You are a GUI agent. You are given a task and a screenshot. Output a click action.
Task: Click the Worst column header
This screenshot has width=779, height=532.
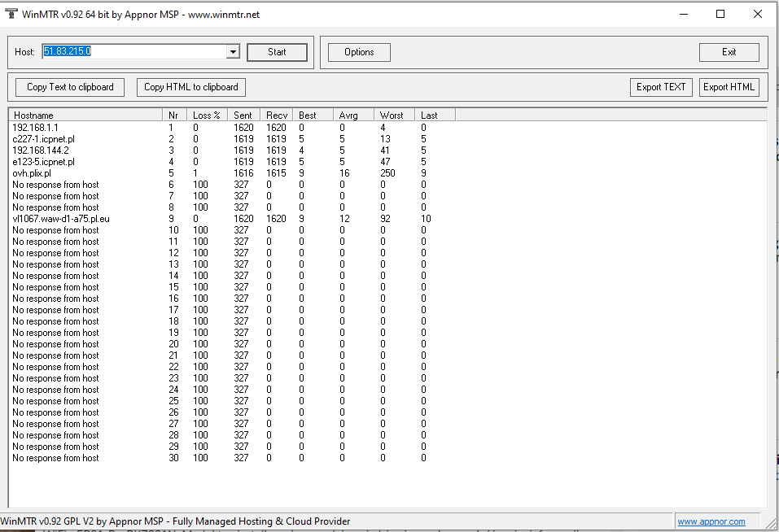395,116
